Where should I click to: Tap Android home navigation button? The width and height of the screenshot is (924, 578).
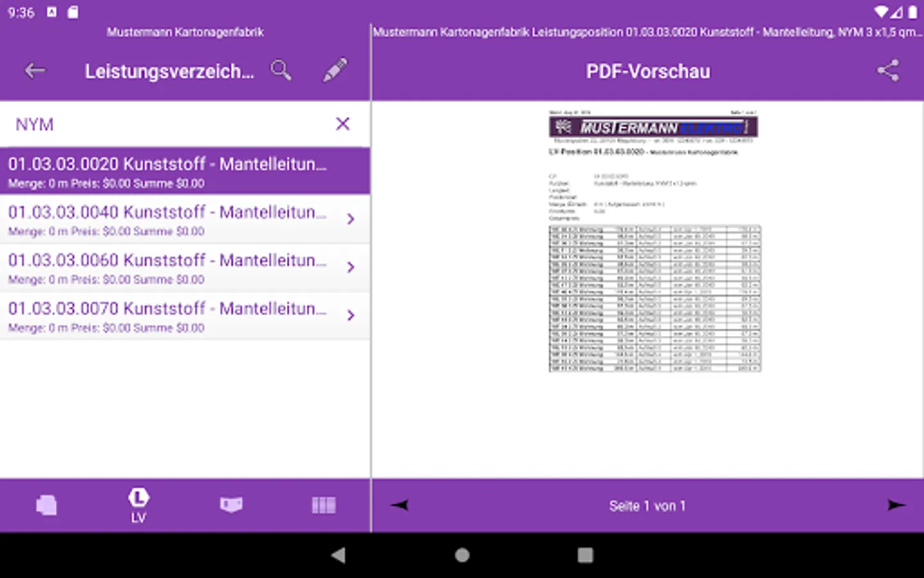462,555
